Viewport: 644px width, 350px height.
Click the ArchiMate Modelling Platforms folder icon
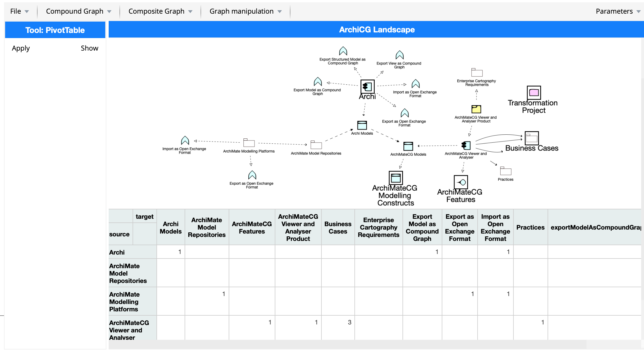point(249,143)
